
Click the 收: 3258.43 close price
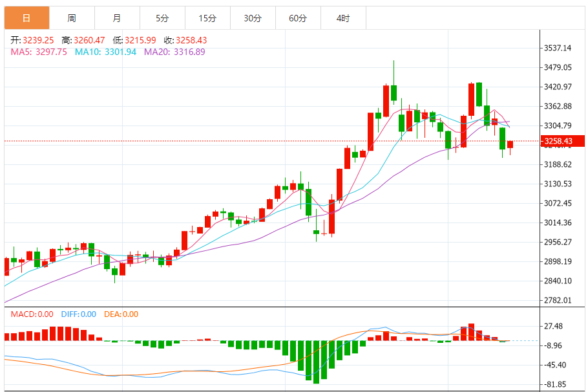pos(185,40)
